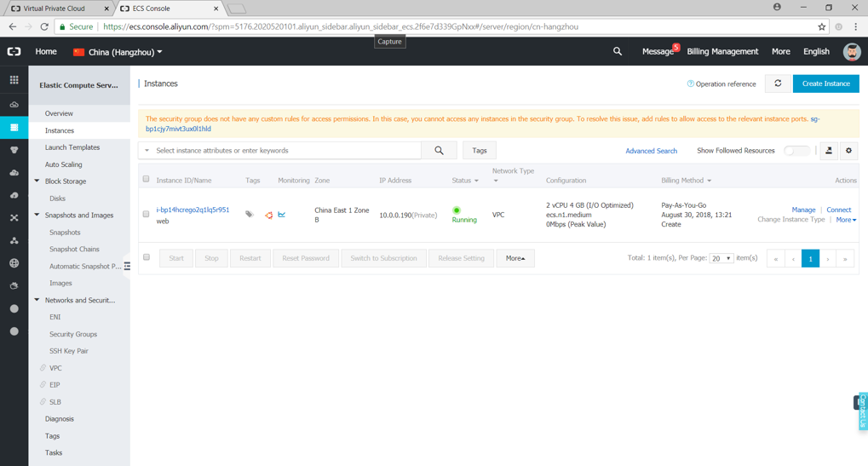This screenshot has height=466, width=868.
Task: Click the Tags filter button
Action: click(x=480, y=151)
